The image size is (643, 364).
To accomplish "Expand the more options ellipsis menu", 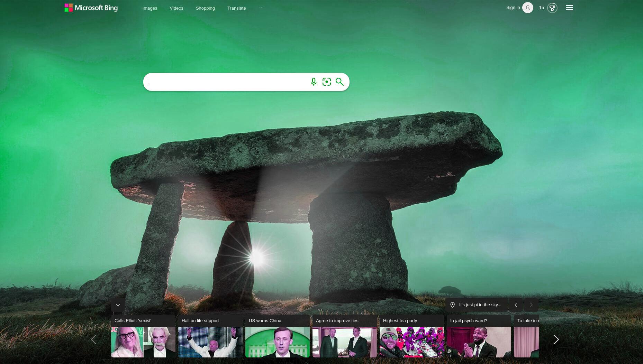I will click(x=262, y=8).
